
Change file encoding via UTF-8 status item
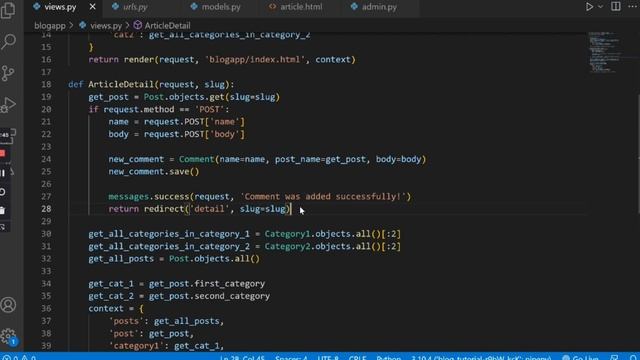coord(328,357)
